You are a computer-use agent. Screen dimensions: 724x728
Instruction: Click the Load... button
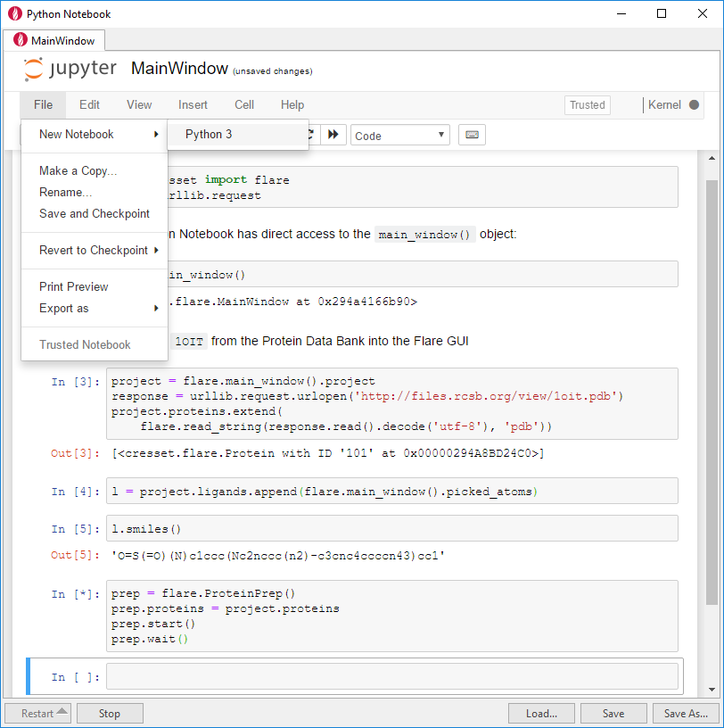(541, 713)
